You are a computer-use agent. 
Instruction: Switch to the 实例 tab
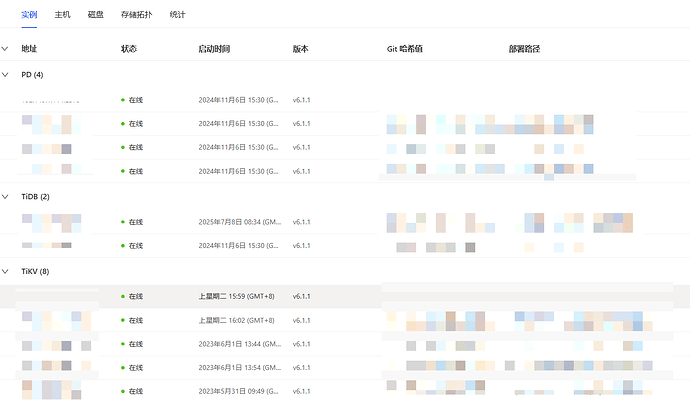[29, 15]
